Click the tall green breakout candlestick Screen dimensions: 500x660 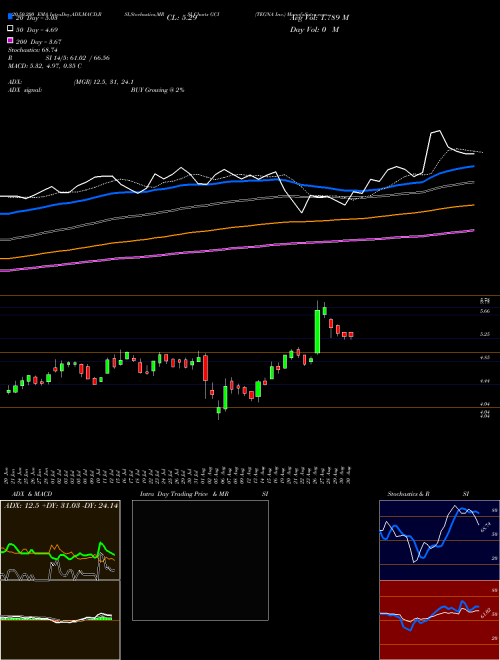[317, 332]
